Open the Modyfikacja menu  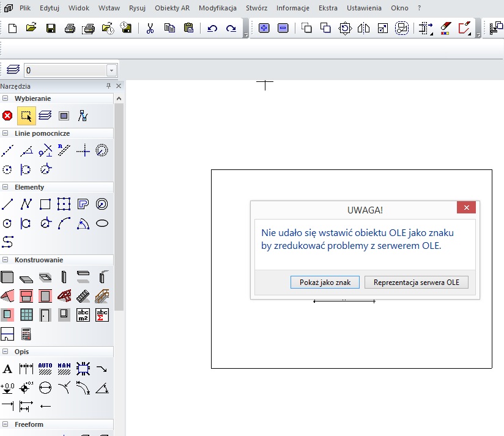point(218,8)
